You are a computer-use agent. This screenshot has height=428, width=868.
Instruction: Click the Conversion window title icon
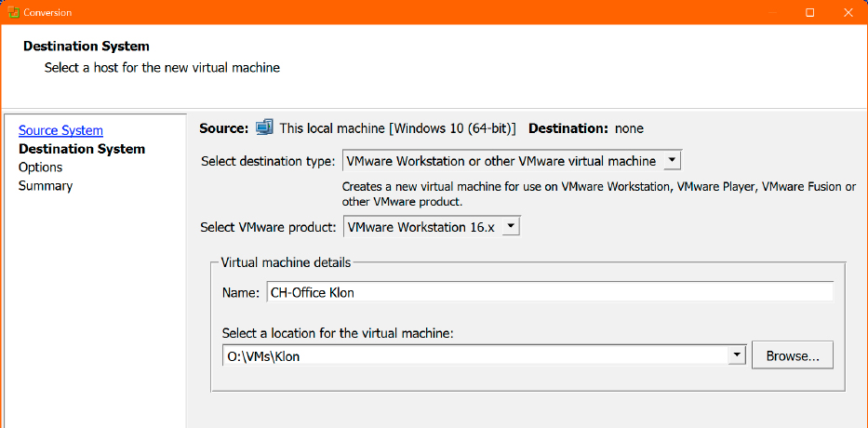click(x=14, y=12)
